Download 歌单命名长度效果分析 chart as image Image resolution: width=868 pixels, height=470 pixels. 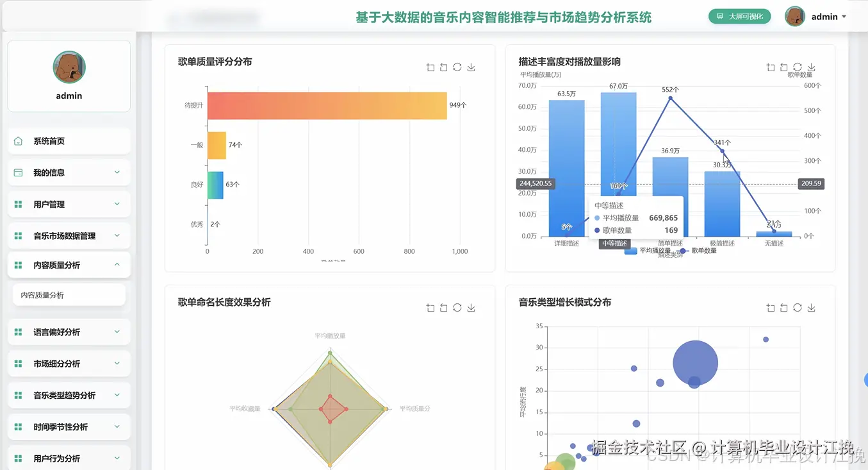click(471, 308)
